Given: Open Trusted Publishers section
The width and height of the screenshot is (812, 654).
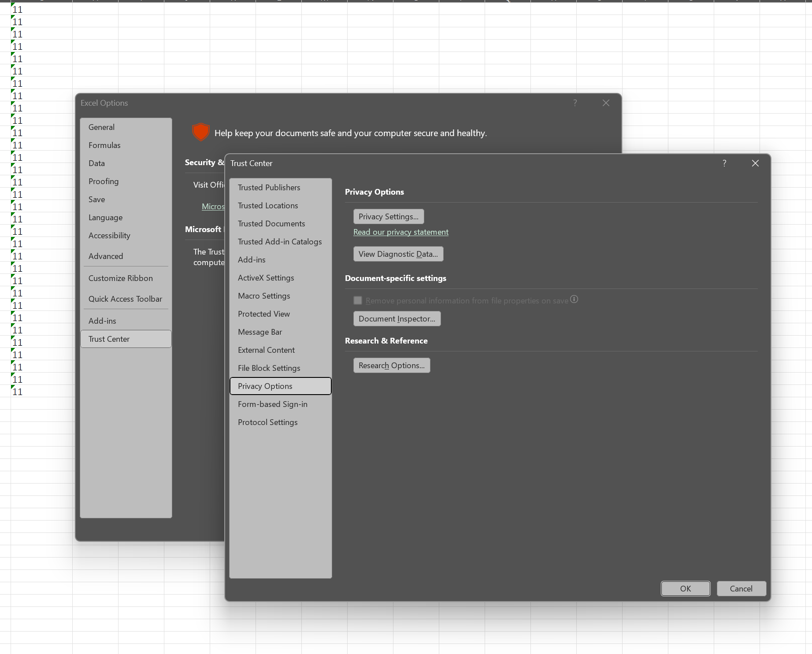Looking at the screenshot, I should pyautogui.click(x=281, y=188).
